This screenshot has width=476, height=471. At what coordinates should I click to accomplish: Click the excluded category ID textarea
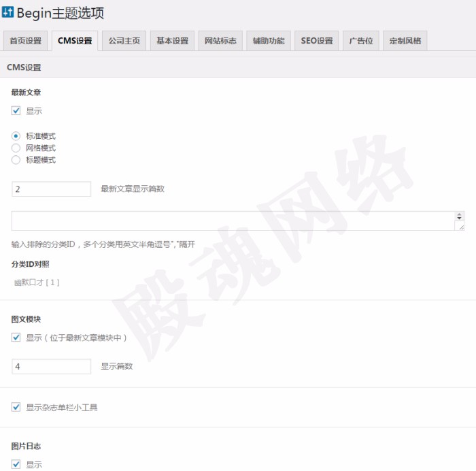click(238, 221)
